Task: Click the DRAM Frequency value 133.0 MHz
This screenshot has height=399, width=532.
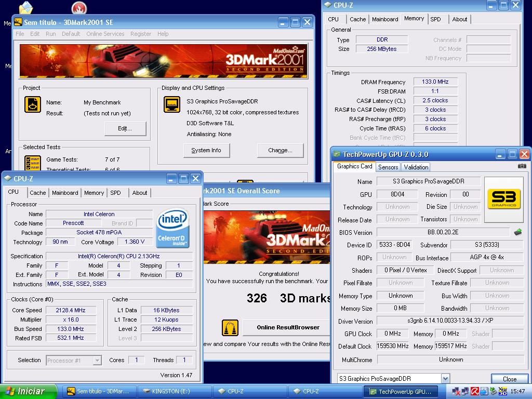Action: 435,82
